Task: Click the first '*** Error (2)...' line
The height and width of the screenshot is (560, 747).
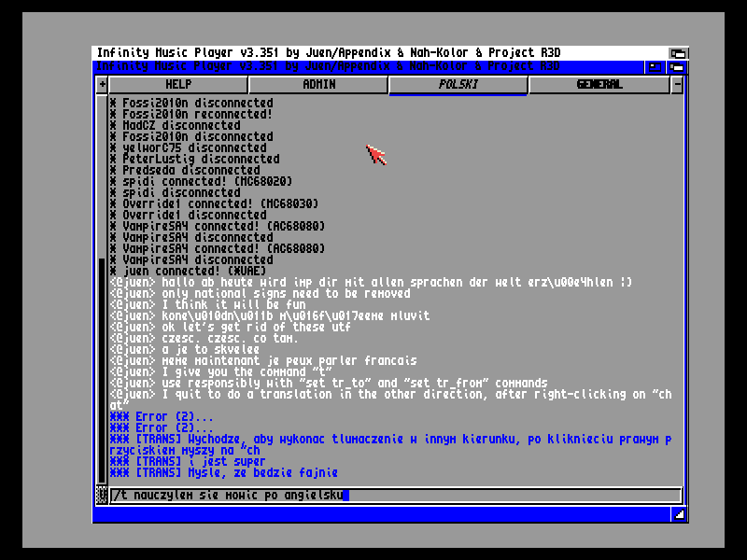Action: 161,416
